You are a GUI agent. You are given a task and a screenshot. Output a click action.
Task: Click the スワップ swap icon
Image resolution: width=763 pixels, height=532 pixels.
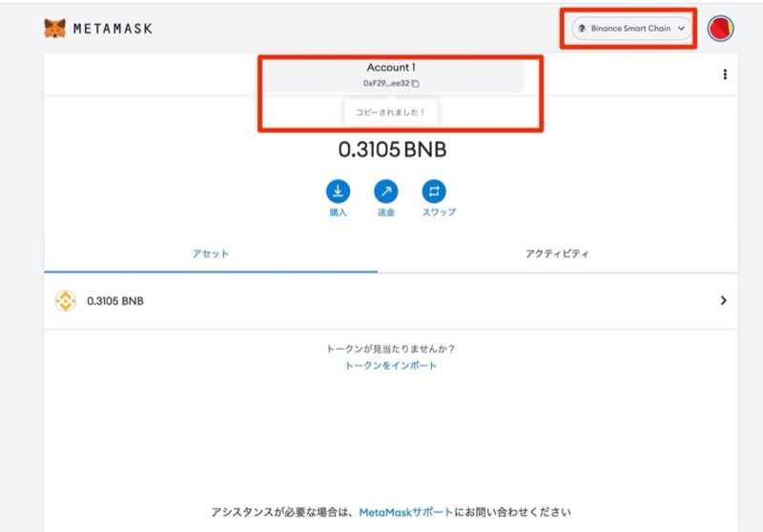tap(434, 191)
